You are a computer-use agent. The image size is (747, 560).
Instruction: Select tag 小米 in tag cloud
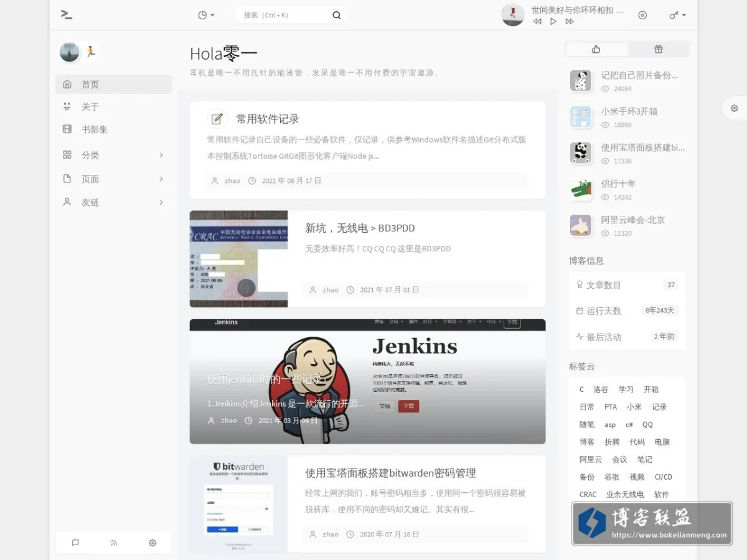634,407
